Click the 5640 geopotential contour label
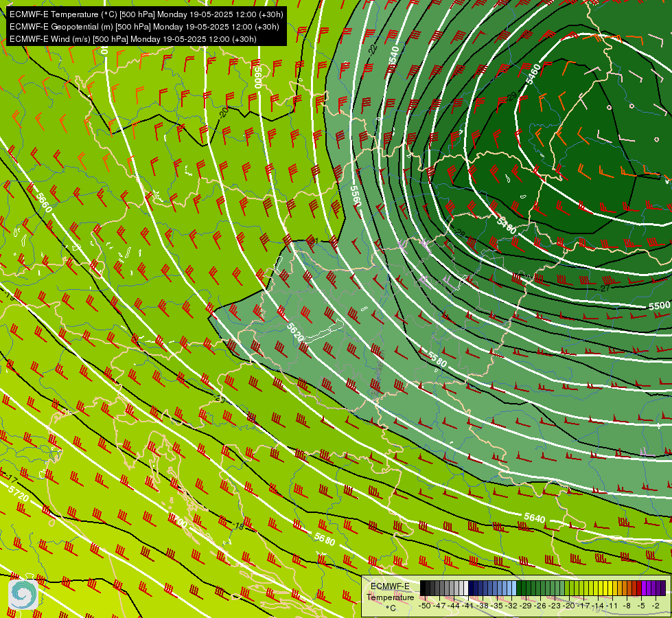This screenshot has width=672, height=618. 535,518
